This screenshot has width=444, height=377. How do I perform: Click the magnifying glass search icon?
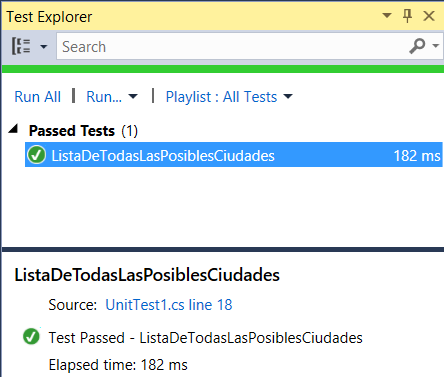click(x=417, y=46)
